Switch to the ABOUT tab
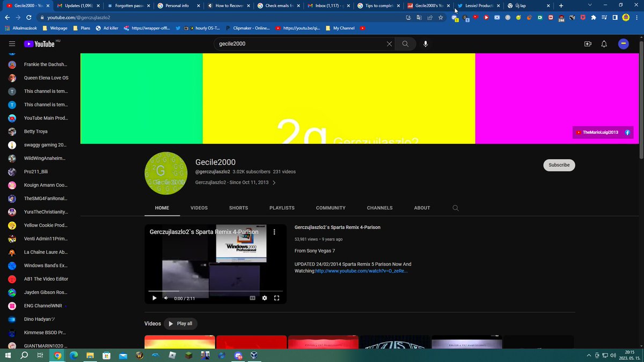The image size is (644, 362). tap(422, 208)
